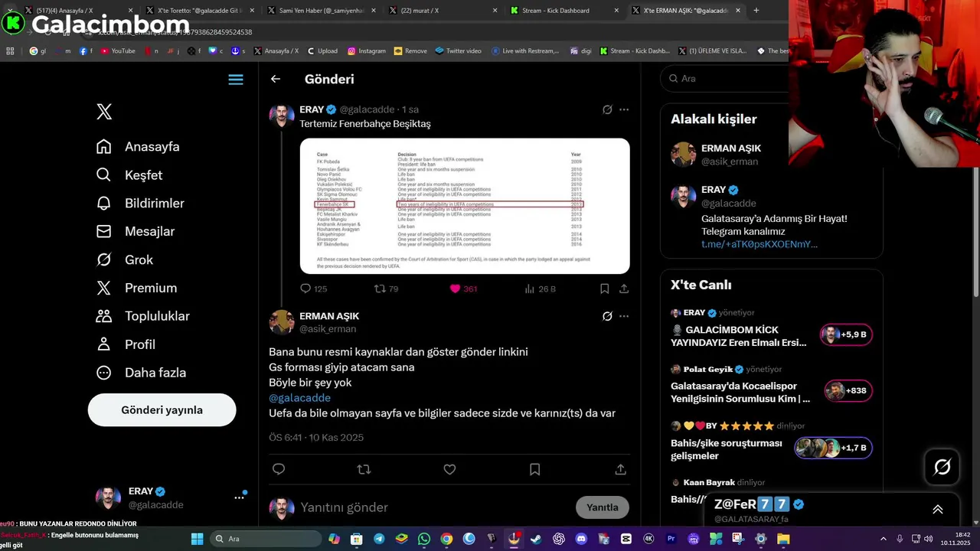
Task: Open more options on ERMAN AŞIK's post
Action: [x=624, y=316]
